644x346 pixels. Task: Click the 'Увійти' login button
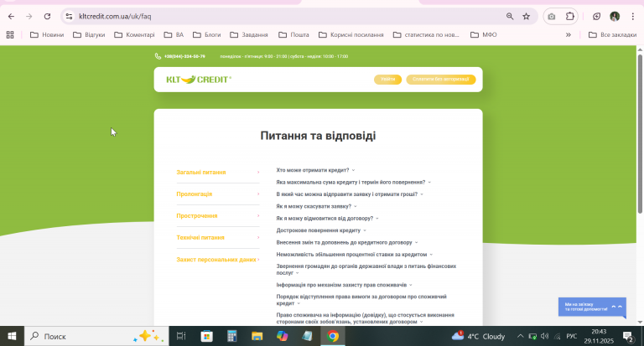point(387,80)
